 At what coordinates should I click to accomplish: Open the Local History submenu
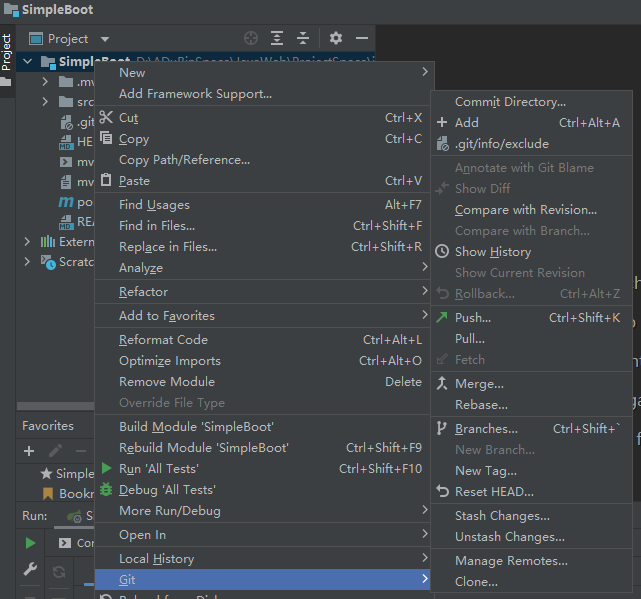point(262,559)
